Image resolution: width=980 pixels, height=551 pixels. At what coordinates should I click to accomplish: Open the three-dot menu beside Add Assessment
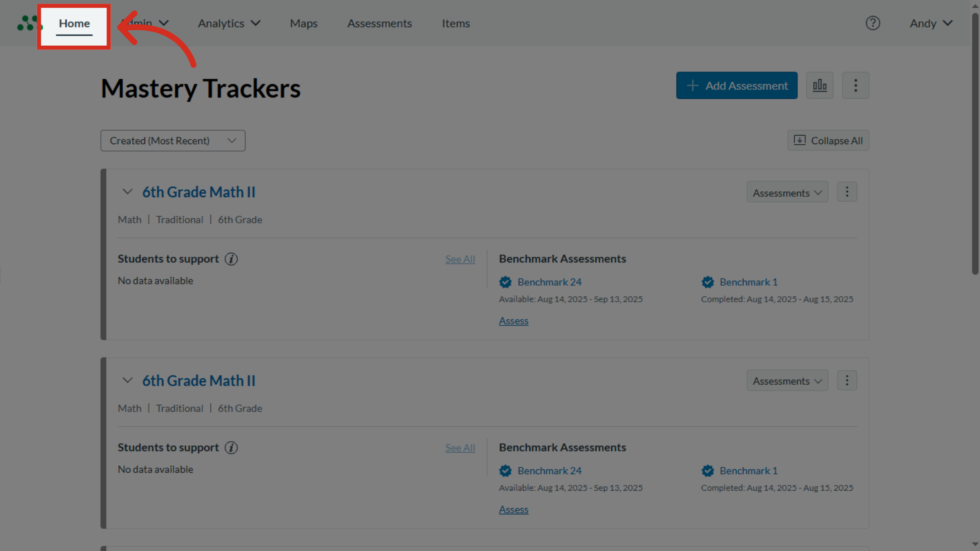tap(855, 85)
